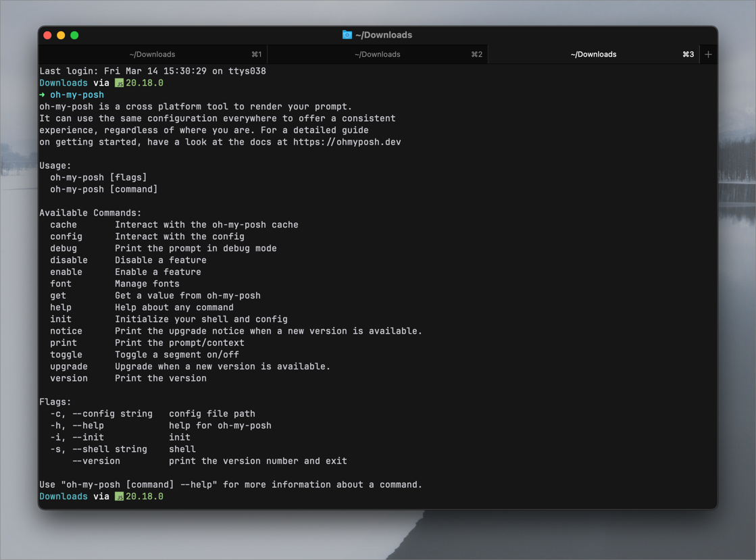Click the "Manage fonts" description
The image size is (756, 560).
coord(147,284)
